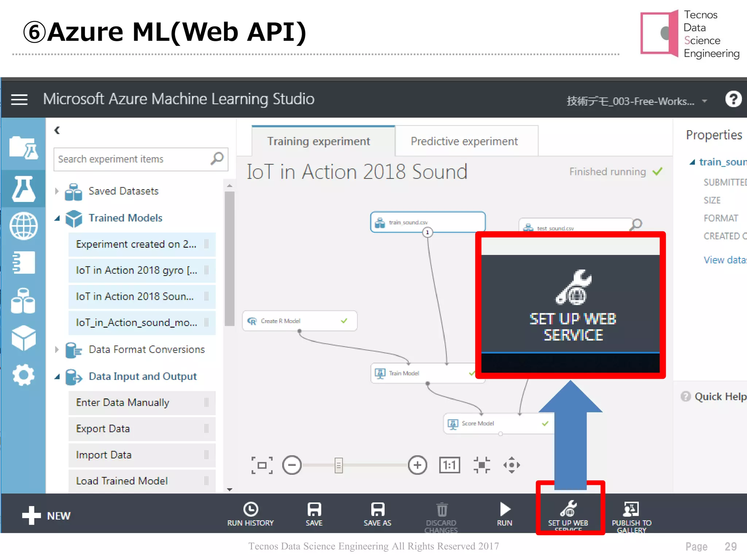The width and height of the screenshot is (747, 560).
Task: Select the Enter Data Manually module
Action: click(142, 402)
